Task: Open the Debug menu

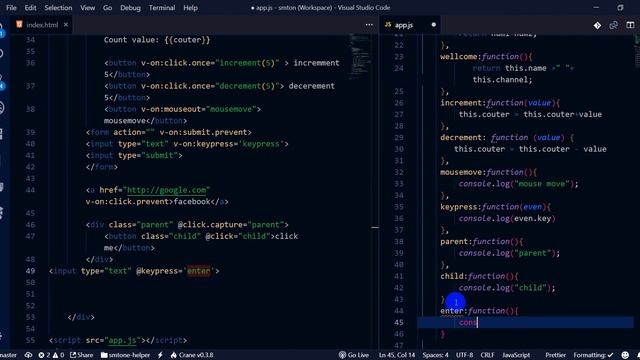Action: [130, 8]
